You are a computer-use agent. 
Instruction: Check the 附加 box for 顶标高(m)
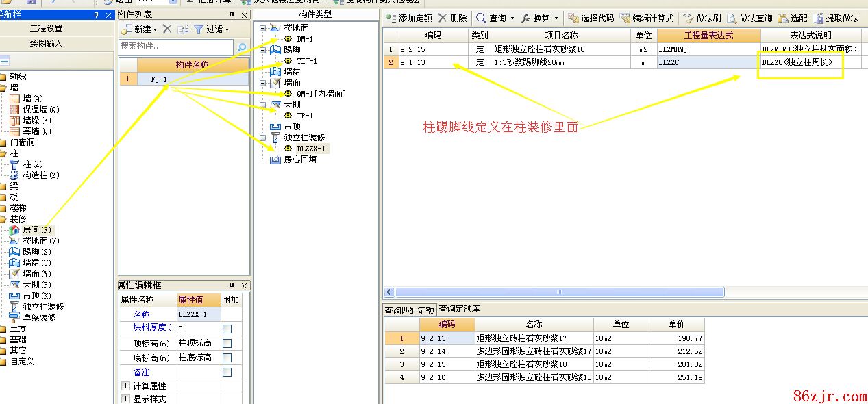tap(227, 343)
